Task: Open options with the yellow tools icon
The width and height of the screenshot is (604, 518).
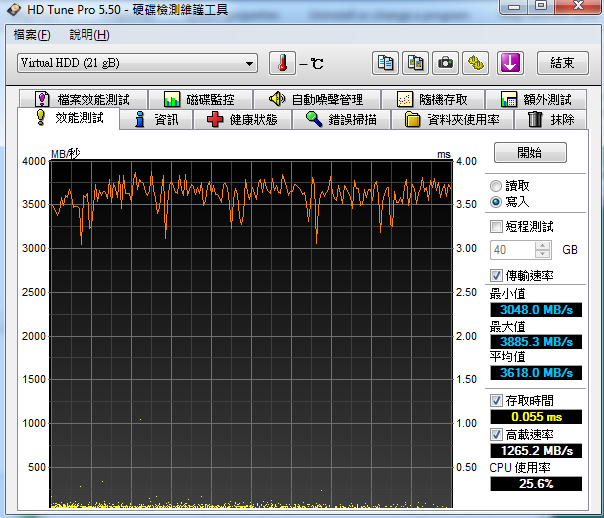Action: 476,63
